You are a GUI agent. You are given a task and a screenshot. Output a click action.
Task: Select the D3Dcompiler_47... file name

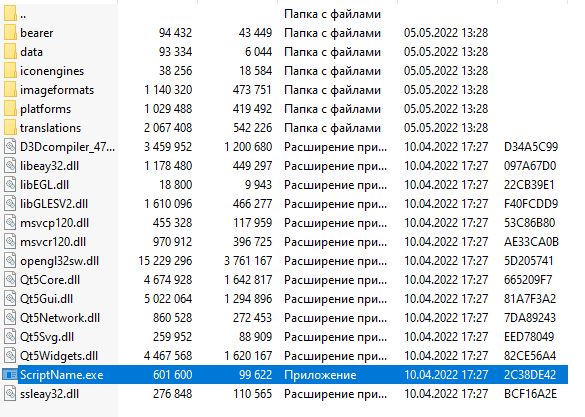tap(68, 147)
